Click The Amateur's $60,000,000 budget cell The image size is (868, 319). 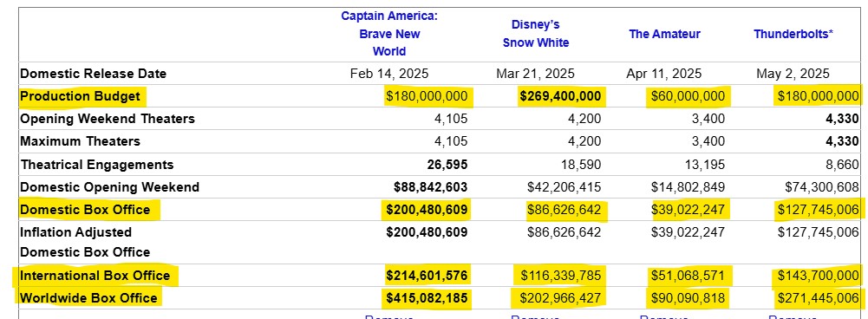[x=689, y=96]
